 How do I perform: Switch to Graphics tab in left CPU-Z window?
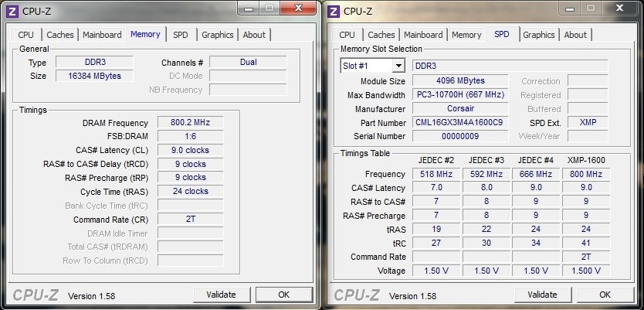217,35
